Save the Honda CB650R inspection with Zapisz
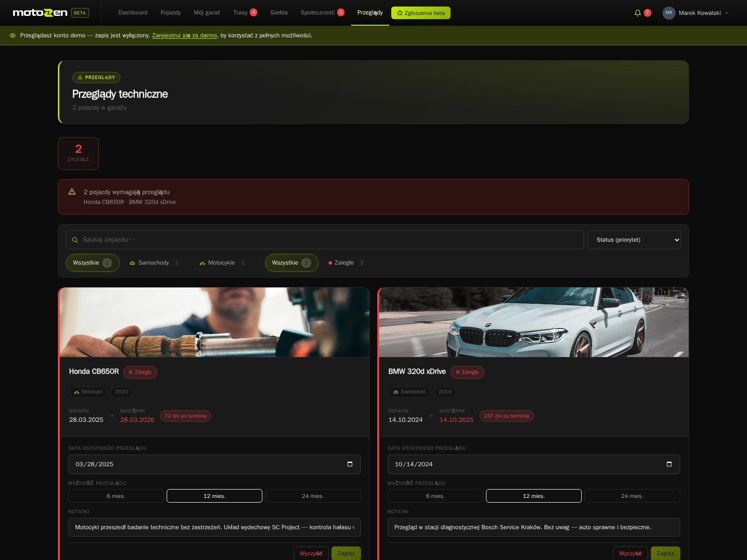The image size is (747, 560). pos(346,553)
